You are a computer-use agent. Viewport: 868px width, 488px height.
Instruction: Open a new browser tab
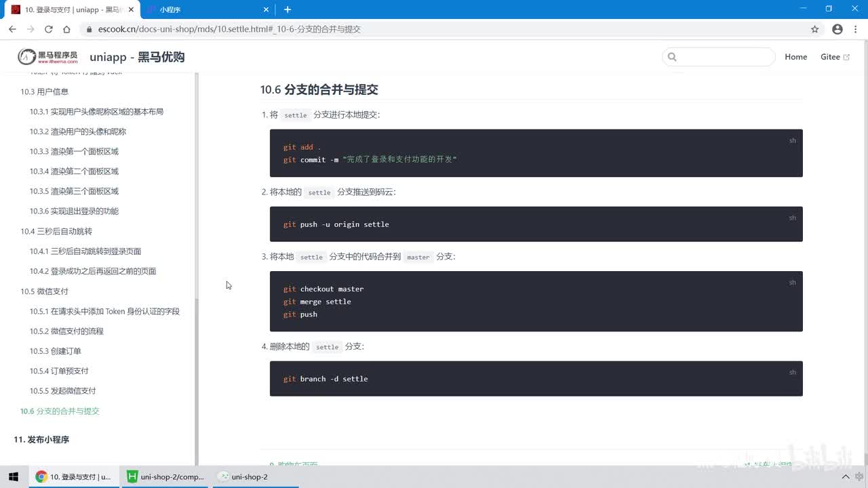click(x=288, y=9)
